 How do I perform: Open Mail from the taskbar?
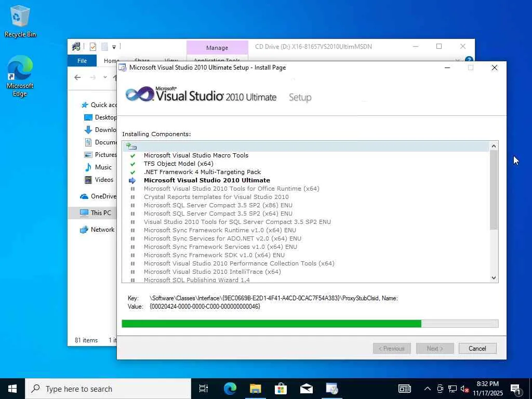pos(307,389)
